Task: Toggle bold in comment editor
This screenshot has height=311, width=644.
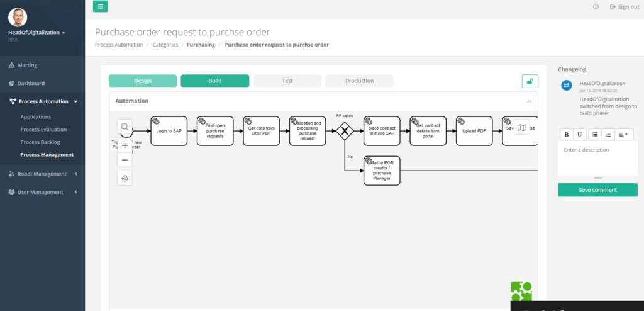Action: click(567, 135)
